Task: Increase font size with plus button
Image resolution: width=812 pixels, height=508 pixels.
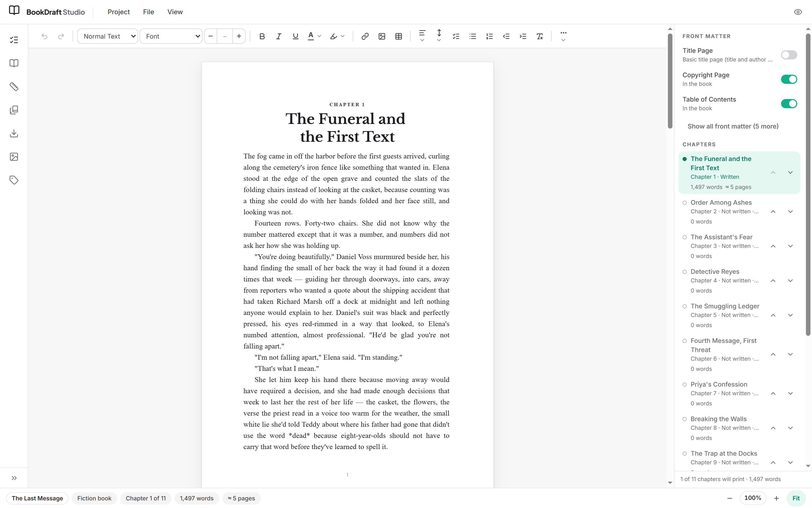Action: pyautogui.click(x=239, y=36)
